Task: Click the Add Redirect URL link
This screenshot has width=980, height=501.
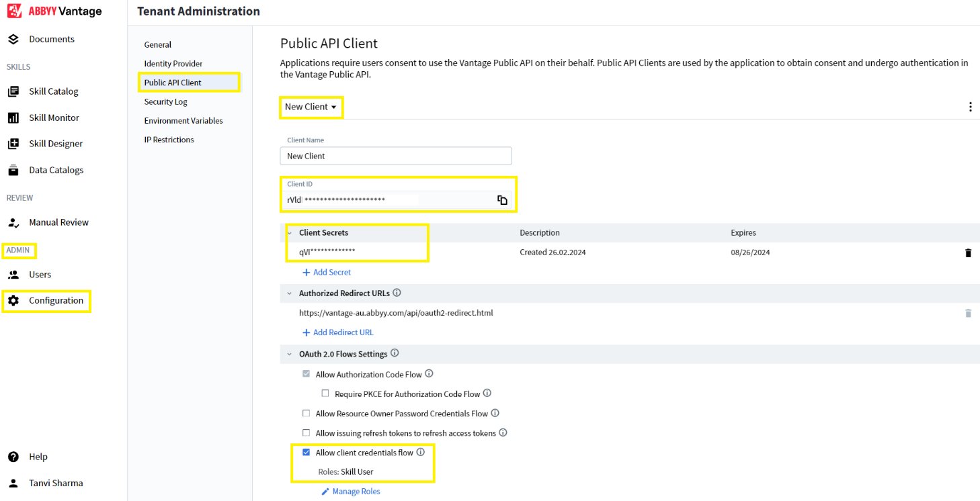Action: [343, 332]
